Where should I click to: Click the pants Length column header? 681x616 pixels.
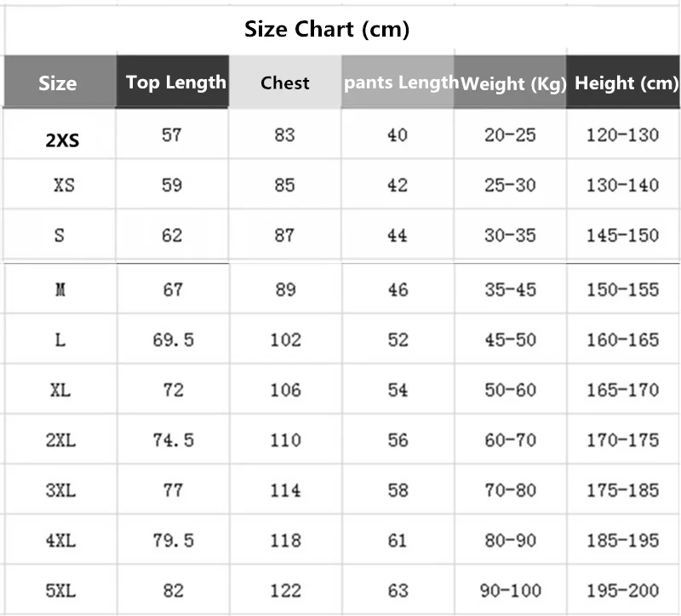[401, 83]
